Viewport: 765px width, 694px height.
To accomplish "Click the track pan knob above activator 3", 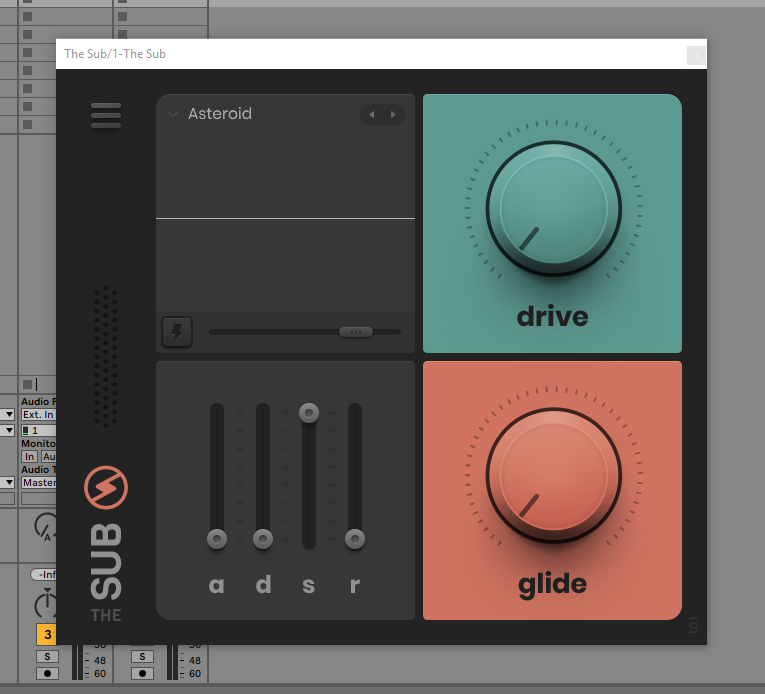I will pyautogui.click(x=45, y=603).
